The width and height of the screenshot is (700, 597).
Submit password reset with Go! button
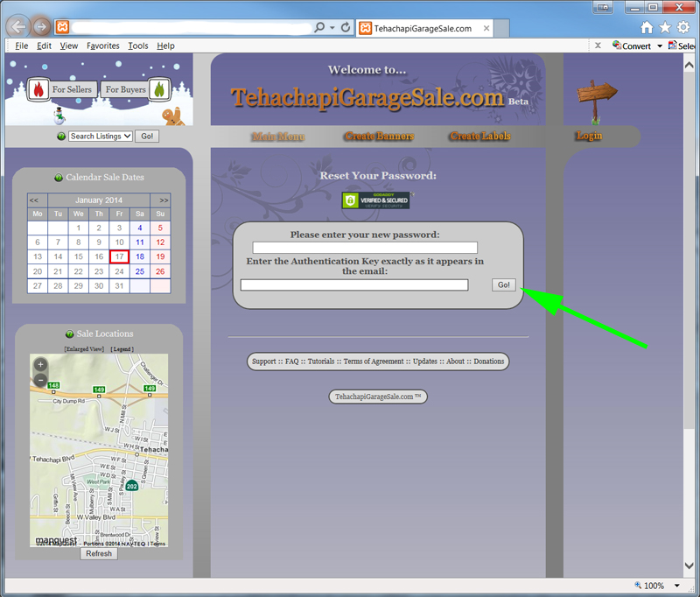point(504,284)
